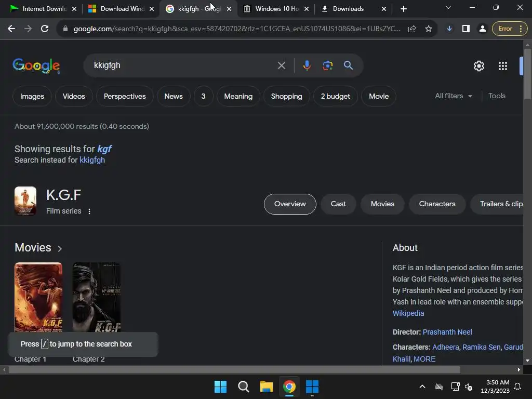The height and width of the screenshot is (399, 532).
Task: Select the News filter chip
Action: coord(174,96)
